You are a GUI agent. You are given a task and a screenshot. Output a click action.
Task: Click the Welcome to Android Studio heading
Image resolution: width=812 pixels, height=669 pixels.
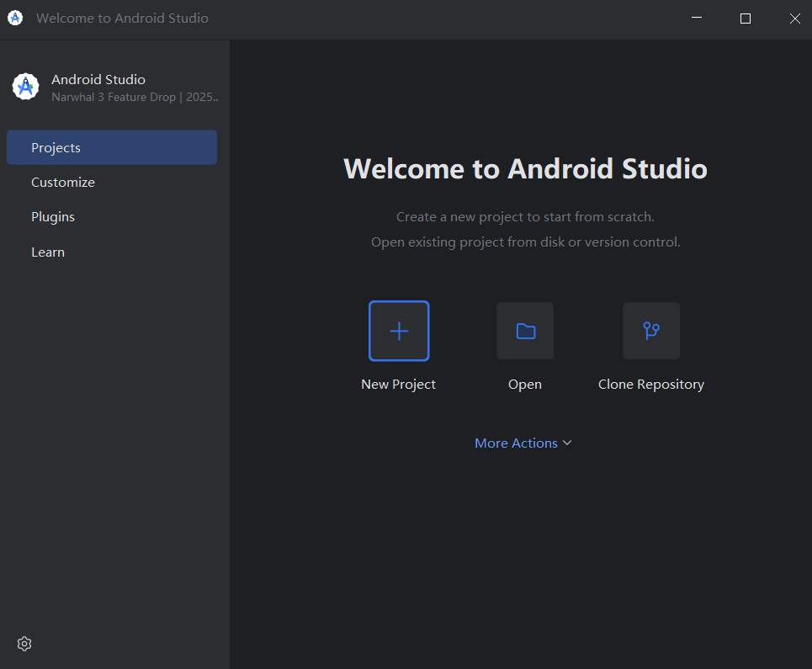[x=525, y=168]
